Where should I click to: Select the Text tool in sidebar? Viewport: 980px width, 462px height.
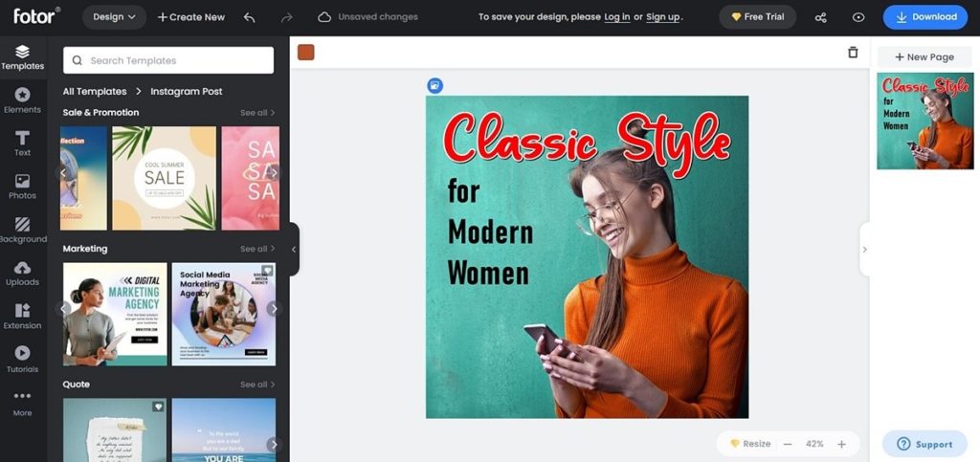(23, 143)
